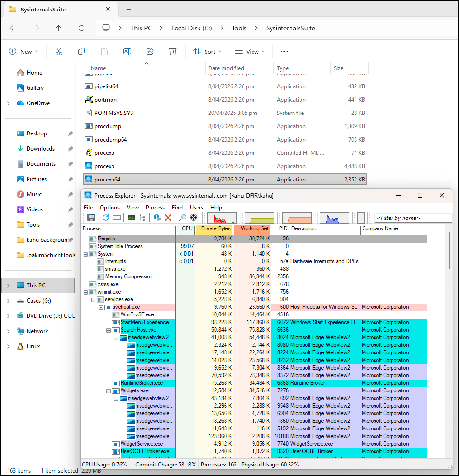The image size is (459, 476).
Task: Collapse the SearchHost.exe tree node
Action: [108, 330]
